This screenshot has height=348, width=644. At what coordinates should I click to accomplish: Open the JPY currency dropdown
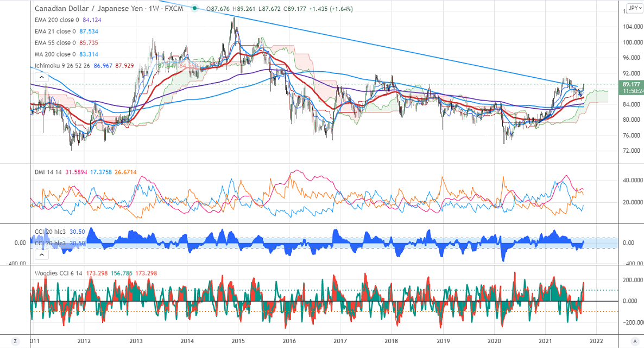[635, 8]
